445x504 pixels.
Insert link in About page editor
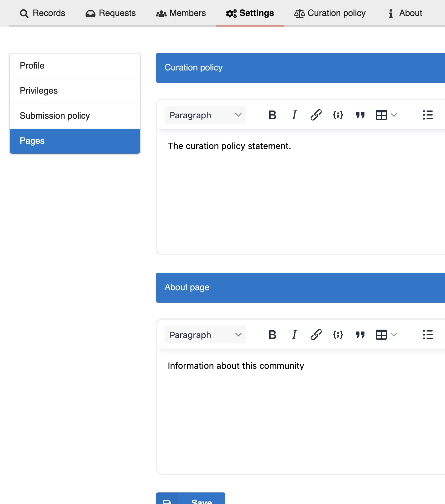coord(316,335)
